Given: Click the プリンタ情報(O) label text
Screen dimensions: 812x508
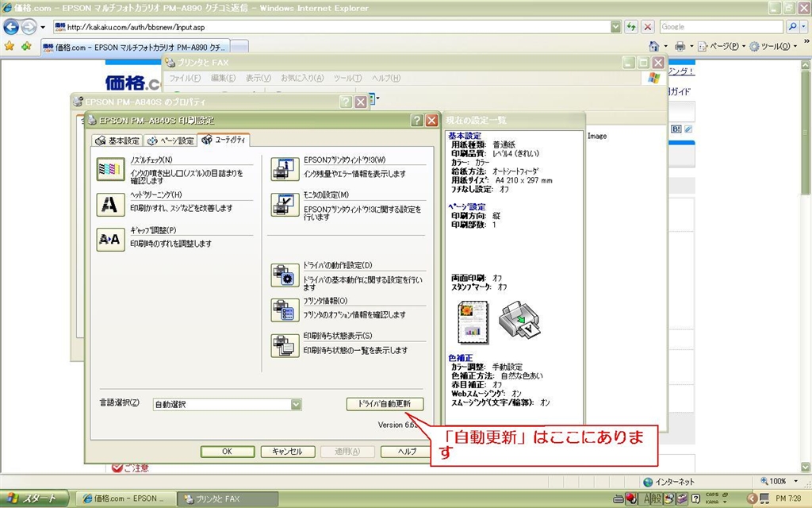Looking at the screenshot, I should (x=325, y=301).
